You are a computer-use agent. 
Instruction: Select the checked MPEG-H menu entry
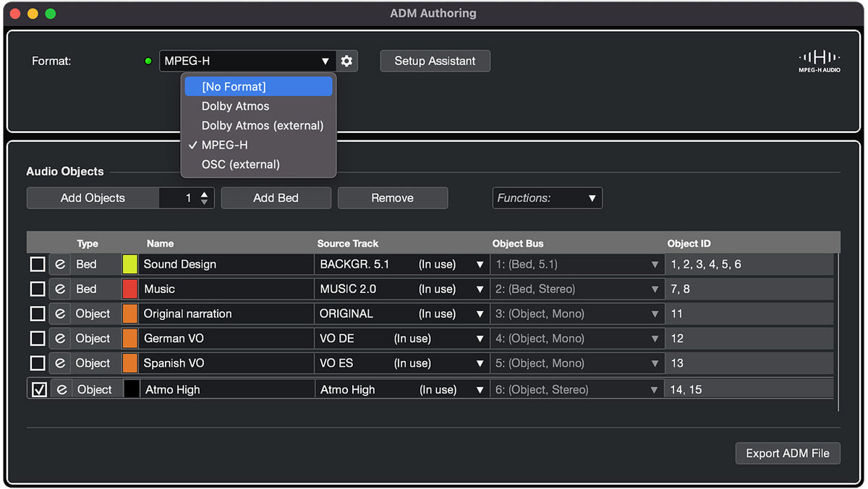(258, 145)
